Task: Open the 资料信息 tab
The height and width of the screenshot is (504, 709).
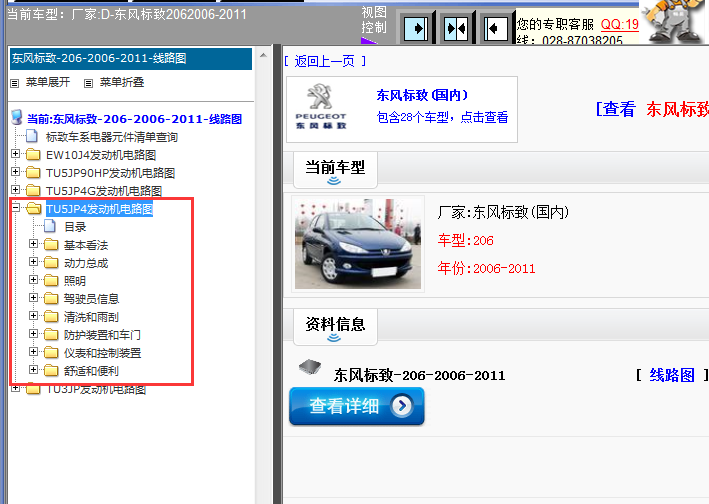Action: (335, 327)
